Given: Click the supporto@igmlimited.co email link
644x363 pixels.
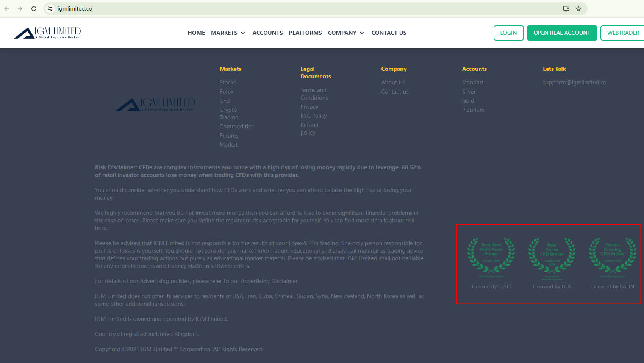Looking at the screenshot, I should click(x=575, y=83).
